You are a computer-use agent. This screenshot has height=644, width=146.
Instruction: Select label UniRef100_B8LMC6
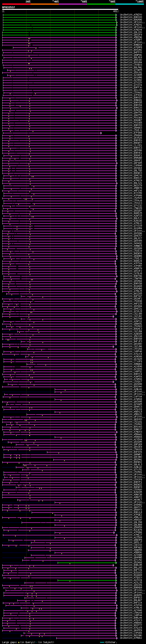[x=131, y=58]
